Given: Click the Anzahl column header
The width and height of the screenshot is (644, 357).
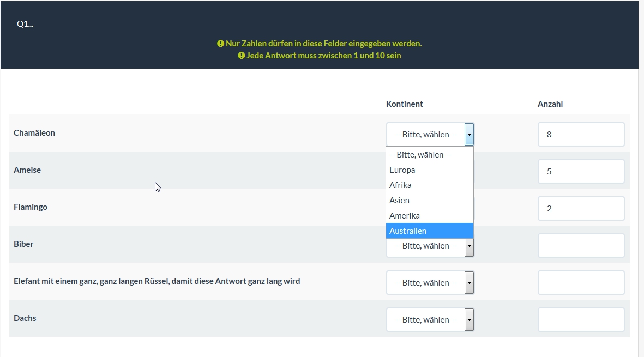Looking at the screenshot, I should [x=550, y=104].
